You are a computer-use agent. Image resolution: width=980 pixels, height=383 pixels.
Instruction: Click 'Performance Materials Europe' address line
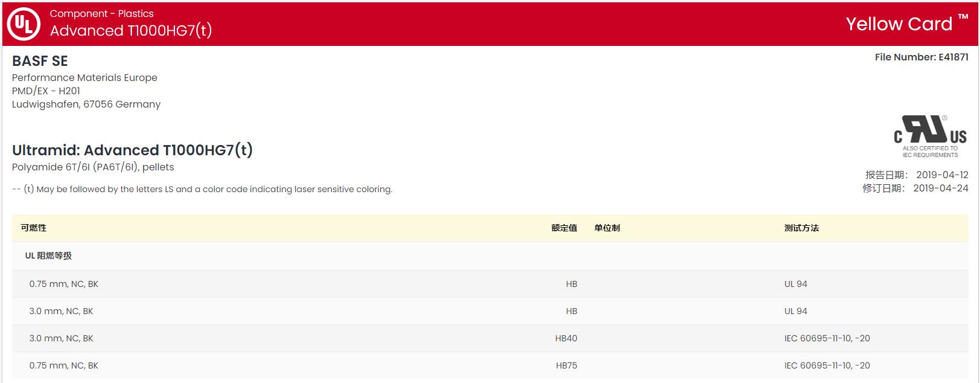click(84, 77)
